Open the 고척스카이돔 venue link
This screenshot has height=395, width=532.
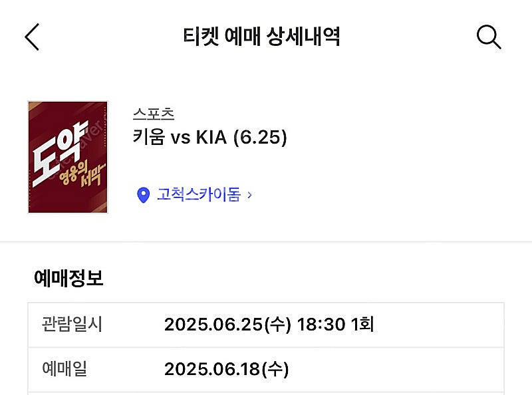pos(198,195)
